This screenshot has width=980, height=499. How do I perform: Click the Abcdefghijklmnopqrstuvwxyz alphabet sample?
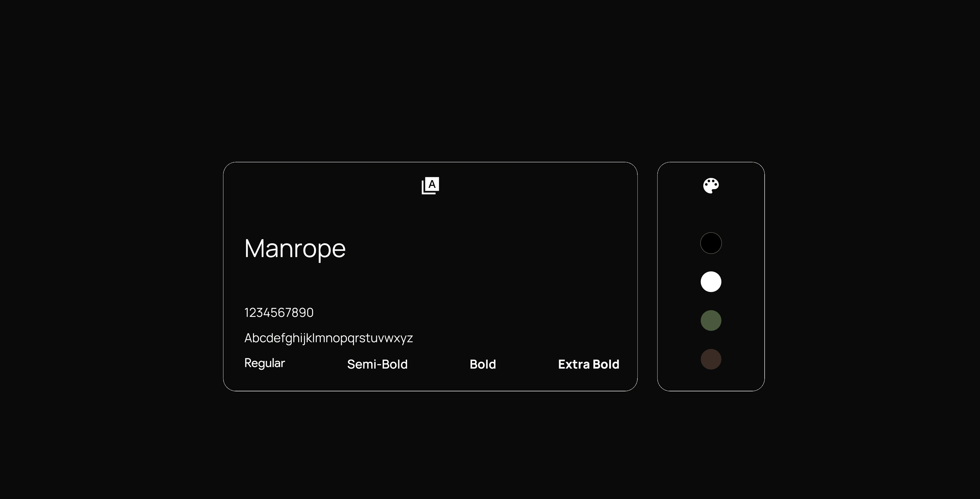coord(328,338)
